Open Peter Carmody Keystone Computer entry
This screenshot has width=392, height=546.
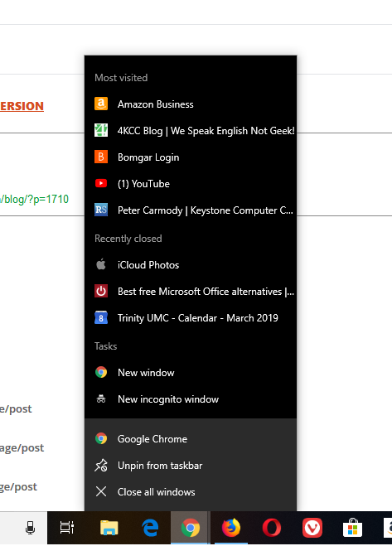[x=191, y=210]
